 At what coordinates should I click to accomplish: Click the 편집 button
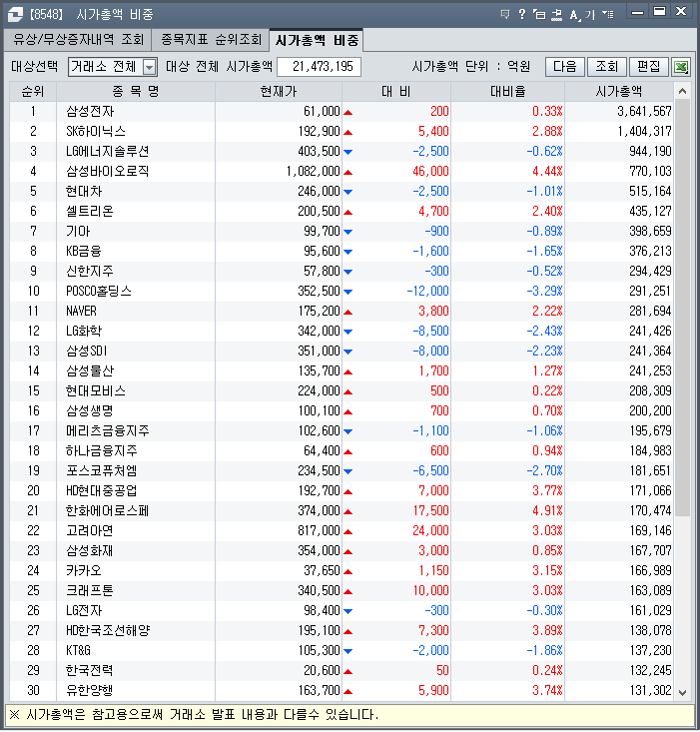coord(649,67)
